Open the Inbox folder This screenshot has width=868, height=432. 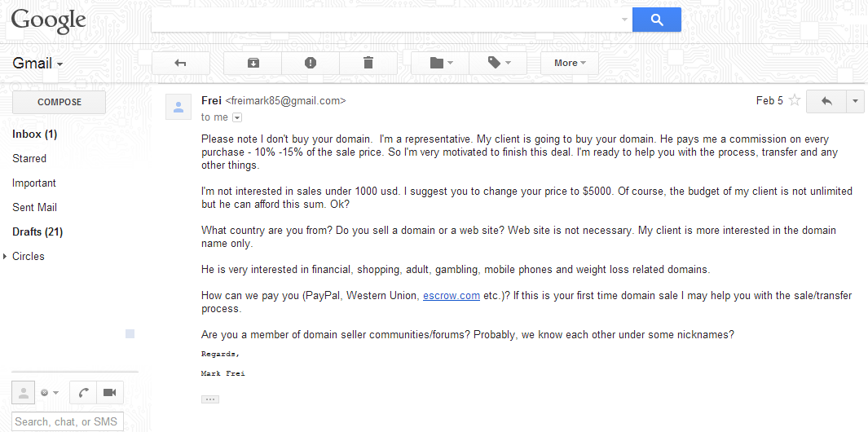point(34,134)
